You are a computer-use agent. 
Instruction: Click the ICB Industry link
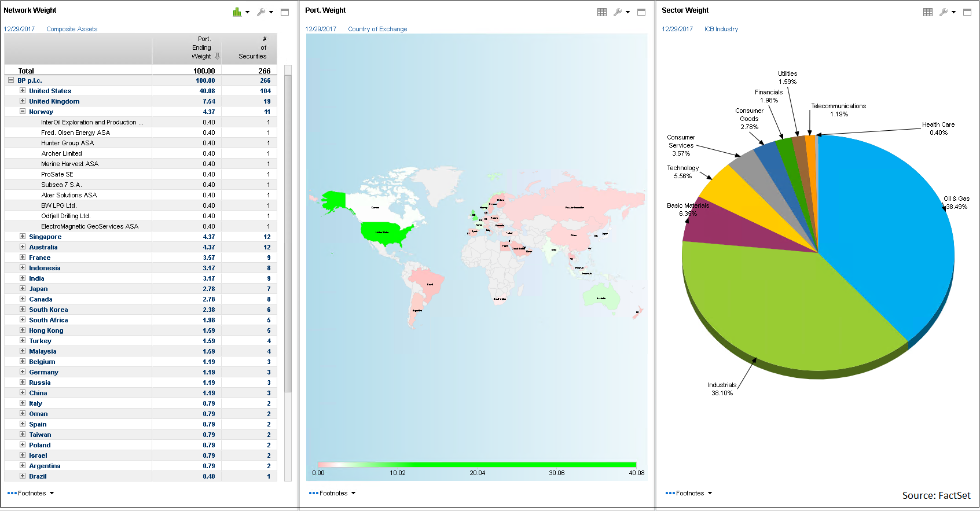pyautogui.click(x=721, y=29)
